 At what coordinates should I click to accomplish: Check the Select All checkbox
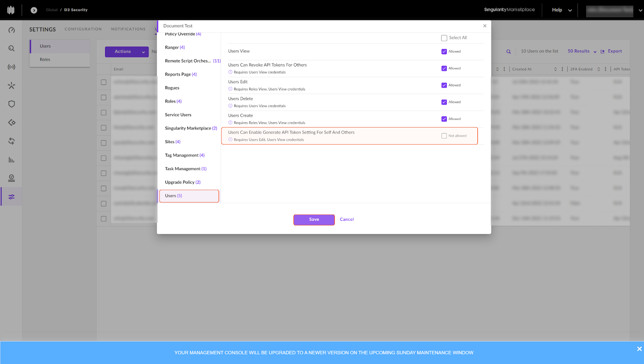(444, 38)
